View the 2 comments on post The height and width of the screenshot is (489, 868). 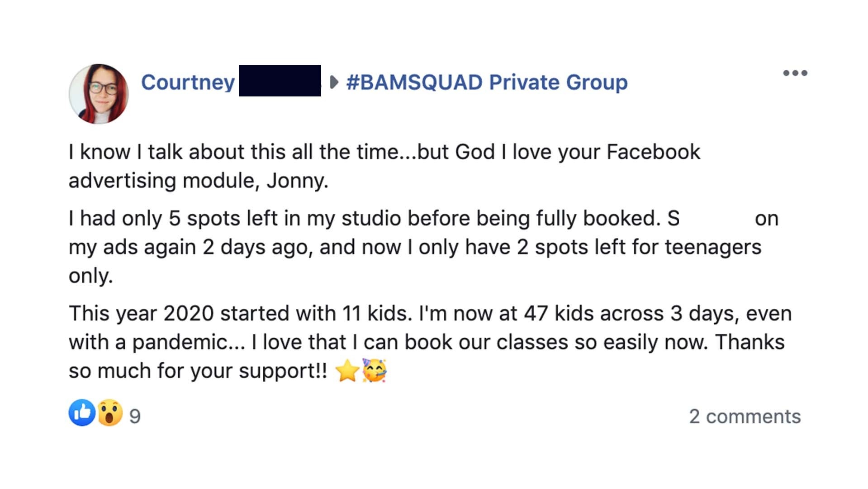pyautogui.click(x=745, y=416)
